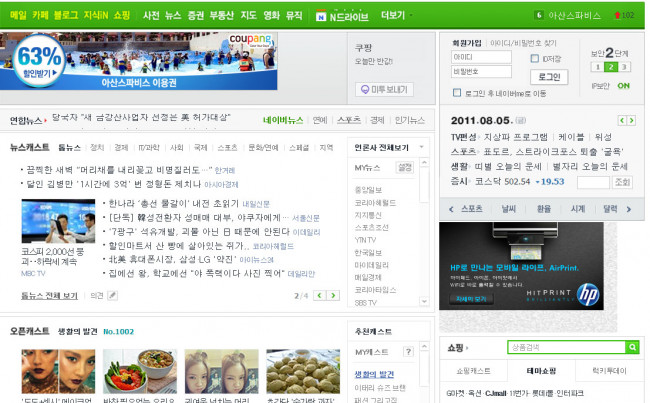This screenshot has height=403, width=650.
Task: Select the 테마쇼핑 tab
Action: click(x=541, y=371)
